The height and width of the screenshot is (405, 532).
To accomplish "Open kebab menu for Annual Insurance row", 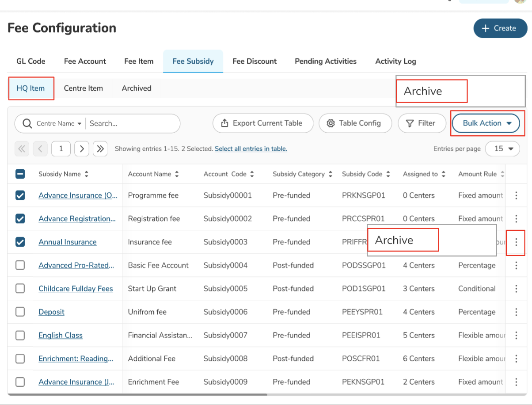I will pyautogui.click(x=516, y=242).
